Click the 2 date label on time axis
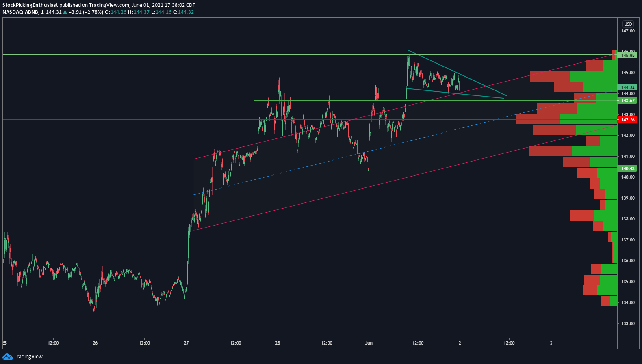Viewport: 642px width, 364px height. point(460,343)
